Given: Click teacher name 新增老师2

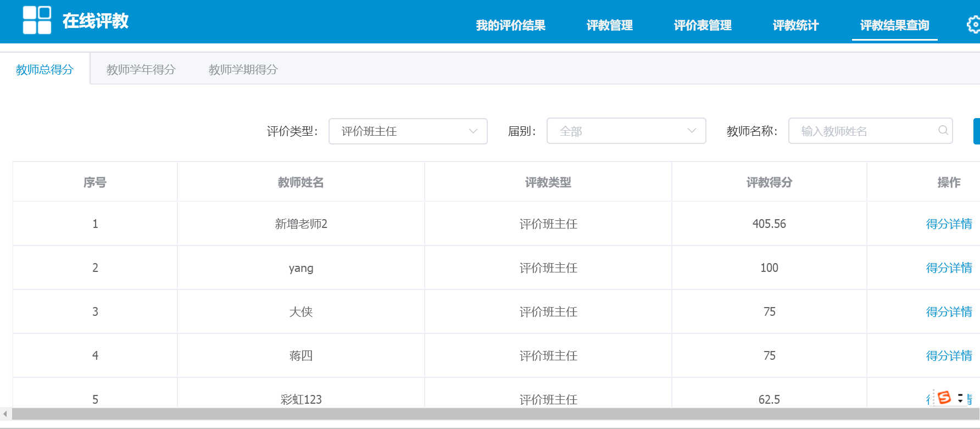Looking at the screenshot, I should point(301,224).
